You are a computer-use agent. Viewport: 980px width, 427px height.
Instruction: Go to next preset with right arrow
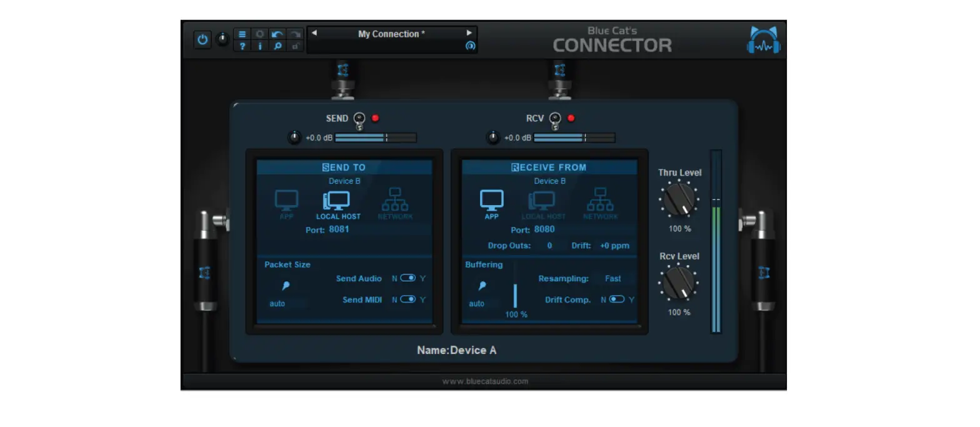469,33
